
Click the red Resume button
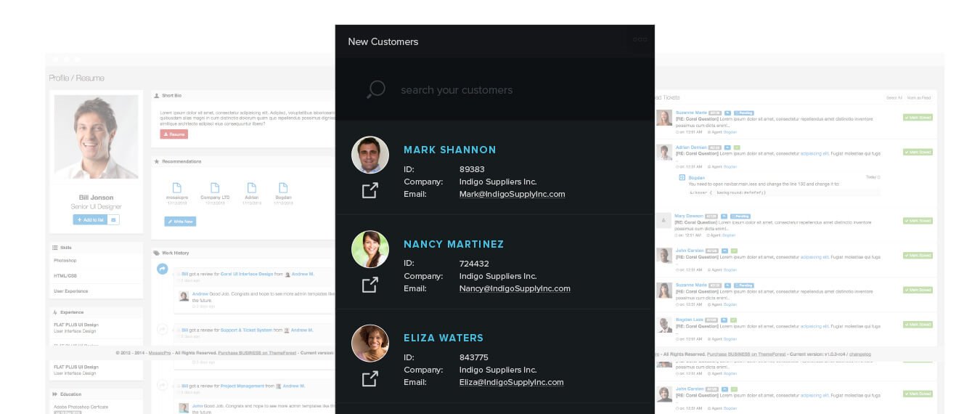click(x=174, y=134)
